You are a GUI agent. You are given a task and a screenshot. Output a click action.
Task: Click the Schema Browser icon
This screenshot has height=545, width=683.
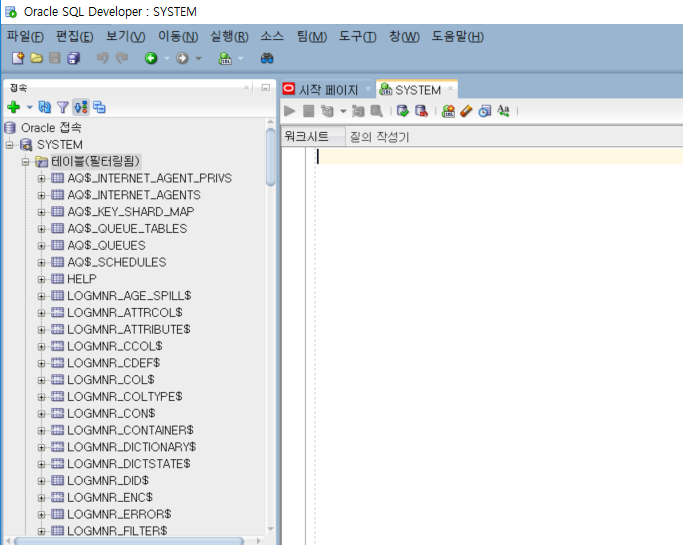pyautogui.click(x=99, y=107)
